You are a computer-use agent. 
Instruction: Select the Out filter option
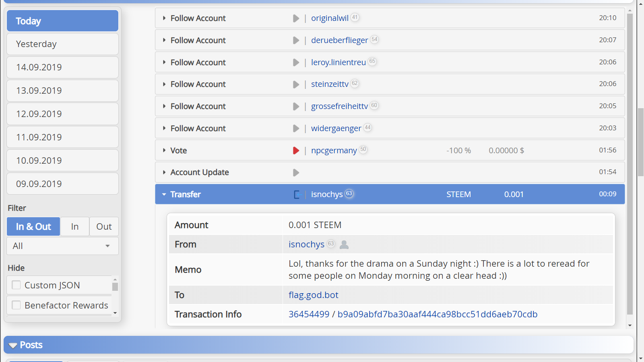104,227
